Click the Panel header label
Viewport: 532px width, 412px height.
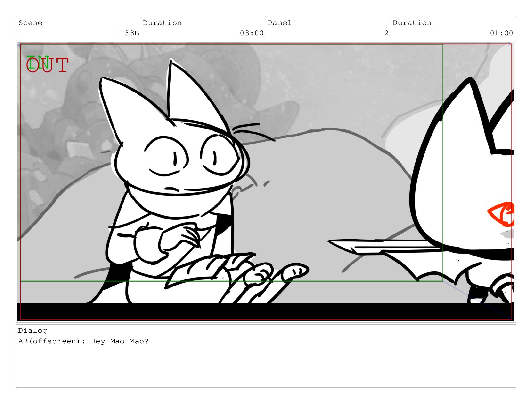click(x=279, y=23)
